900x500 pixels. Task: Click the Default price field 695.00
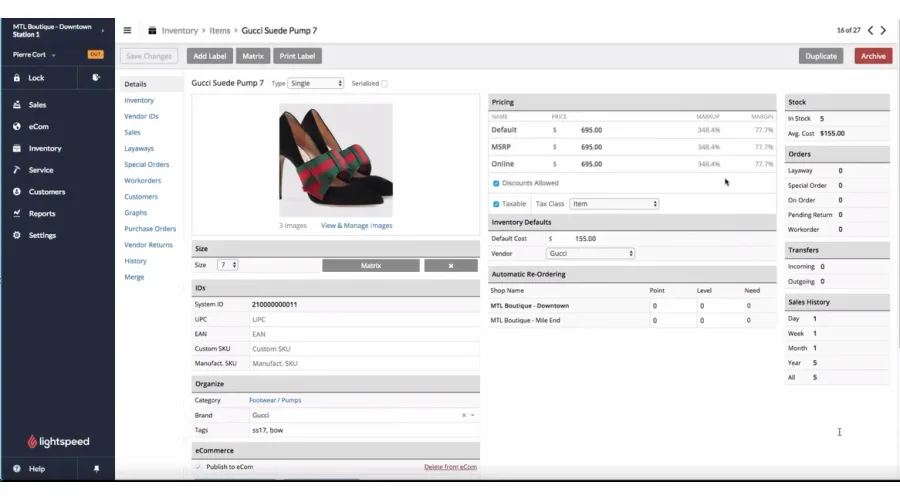tap(591, 130)
